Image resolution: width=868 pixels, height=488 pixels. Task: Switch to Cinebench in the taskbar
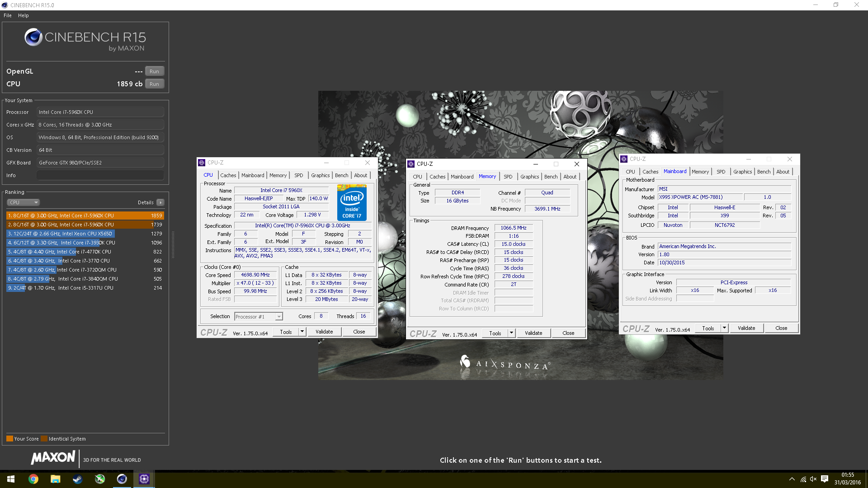(122, 479)
